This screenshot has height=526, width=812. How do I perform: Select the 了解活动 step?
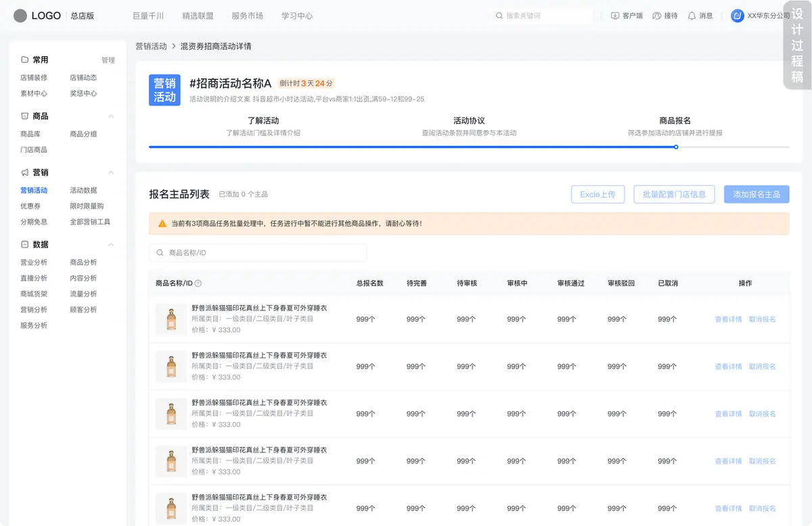click(x=263, y=120)
